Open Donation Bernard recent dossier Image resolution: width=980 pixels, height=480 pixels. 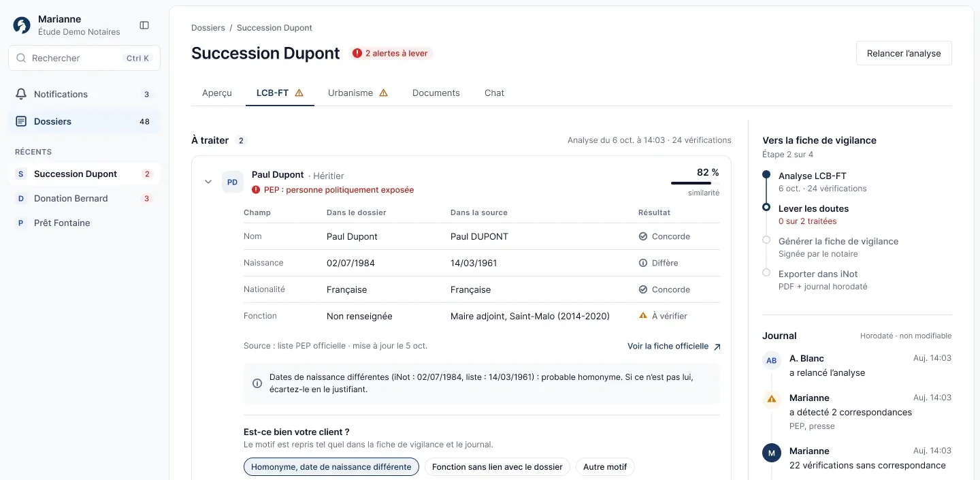point(85,199)
